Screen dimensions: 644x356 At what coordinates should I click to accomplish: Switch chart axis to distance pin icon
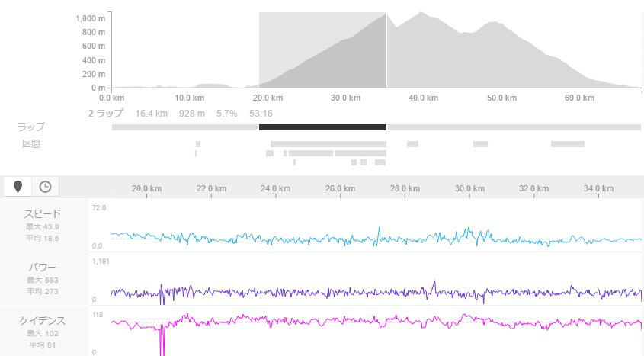tap(18, 187)
